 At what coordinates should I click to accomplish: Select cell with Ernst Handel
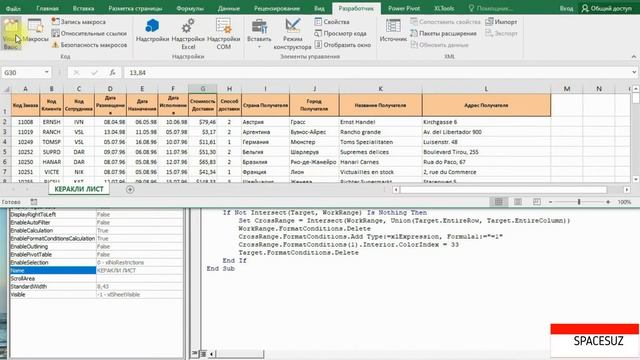click(380, 122)
